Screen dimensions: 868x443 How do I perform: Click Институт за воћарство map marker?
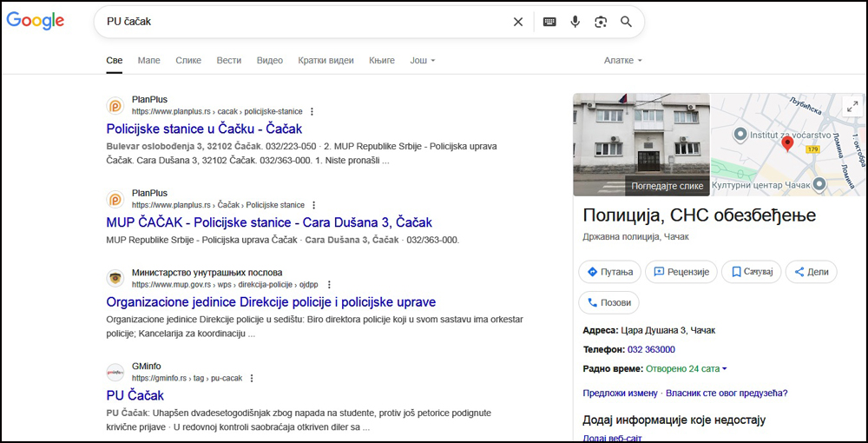pyautogui.click(x=740, y=134)
